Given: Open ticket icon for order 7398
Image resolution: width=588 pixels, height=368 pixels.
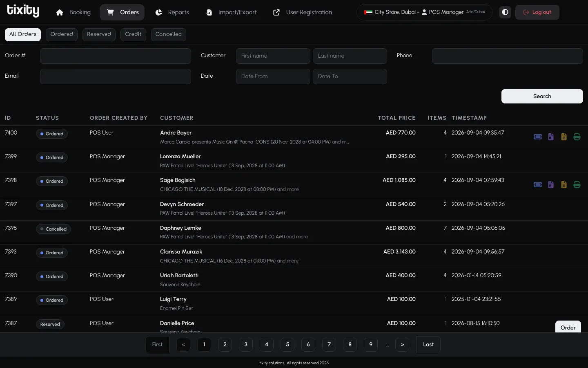Looking at the screenshot, I should coord(538,185).
